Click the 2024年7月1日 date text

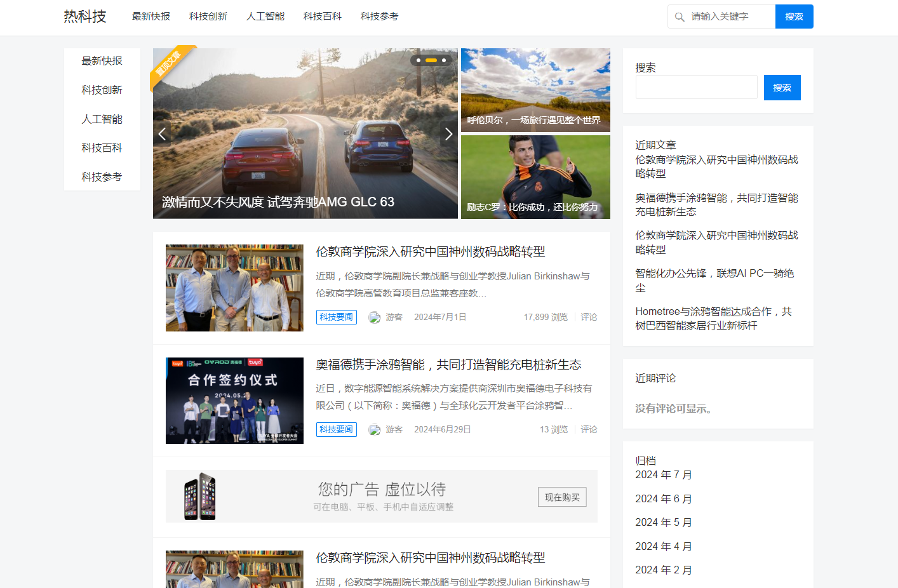[440, 317]
